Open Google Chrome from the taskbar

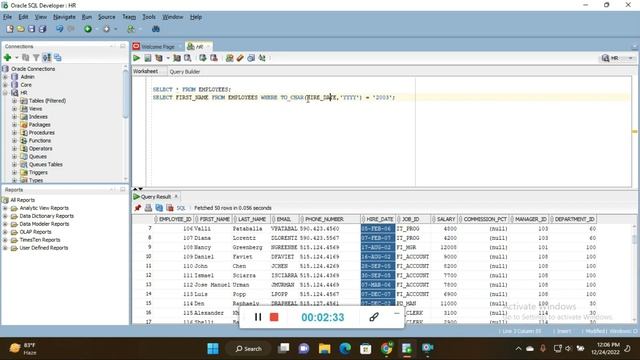386,348
